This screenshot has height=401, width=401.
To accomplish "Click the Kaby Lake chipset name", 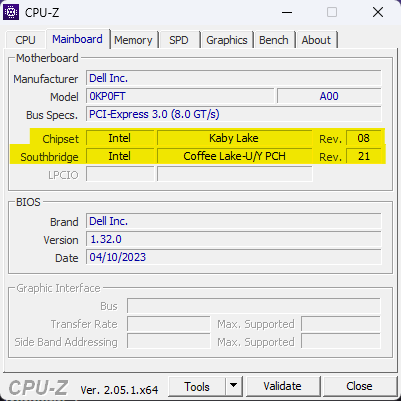I will coord(235,138).
